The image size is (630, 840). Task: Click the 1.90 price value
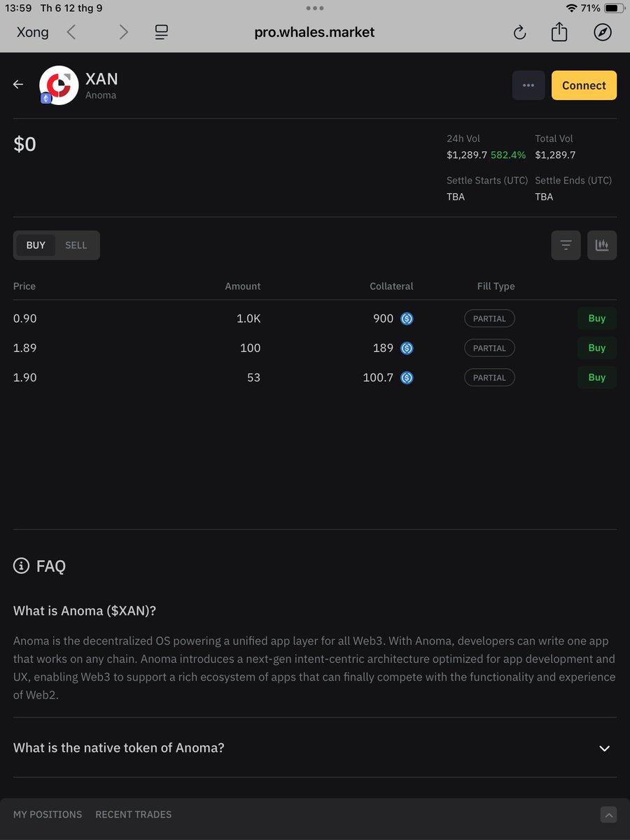pos(25,377)
